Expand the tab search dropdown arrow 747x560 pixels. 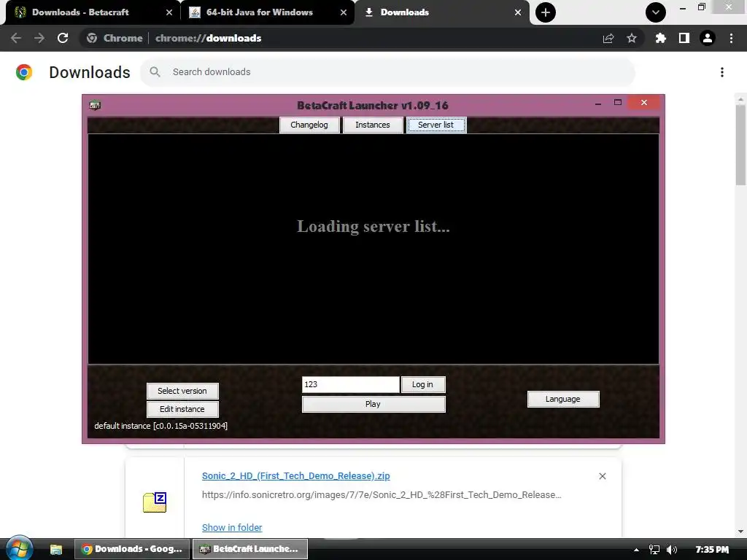(x=656, y=12)
